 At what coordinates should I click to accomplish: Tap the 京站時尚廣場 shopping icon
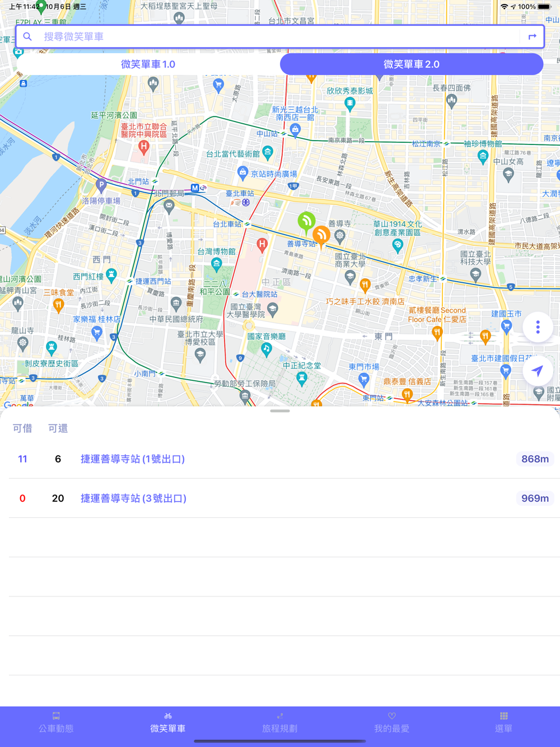pos(242,172)
